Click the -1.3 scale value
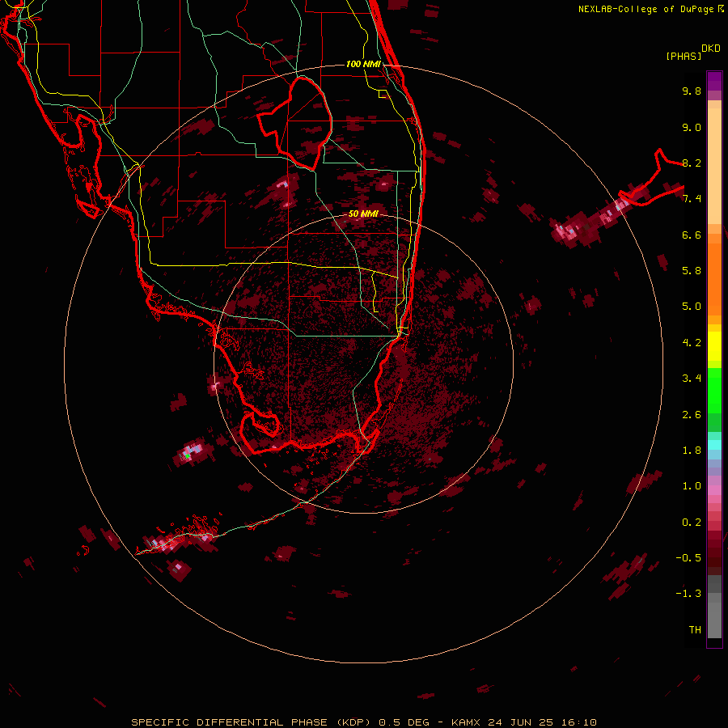Image resolution: width=728 pixels, height=728 pixels. pyautogui.click(x=688, y=594)
